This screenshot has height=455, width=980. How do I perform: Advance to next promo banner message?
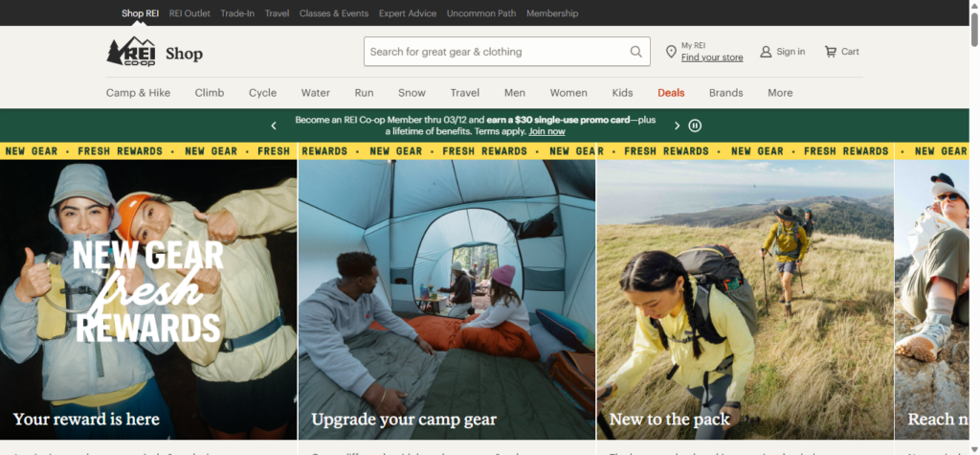tap(677, 125)
